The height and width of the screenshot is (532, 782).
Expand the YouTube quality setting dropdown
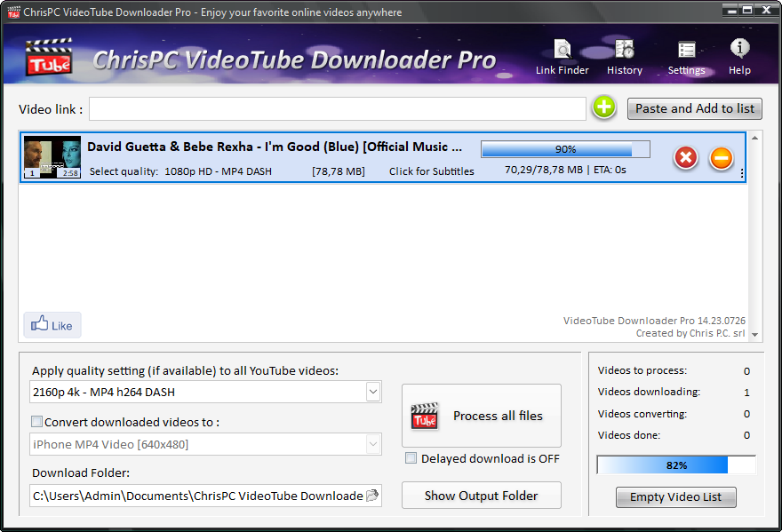coord(372,392)
